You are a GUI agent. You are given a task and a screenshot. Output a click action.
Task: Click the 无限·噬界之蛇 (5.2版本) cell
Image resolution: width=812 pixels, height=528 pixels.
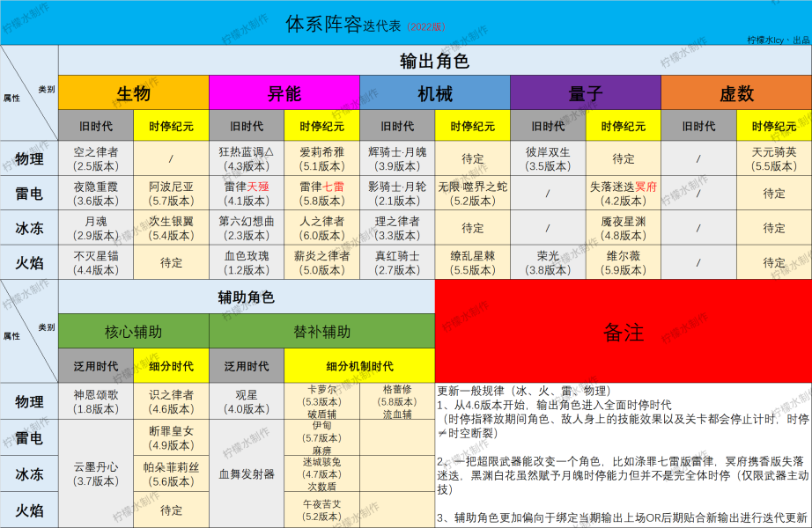(x=472, y=193)
